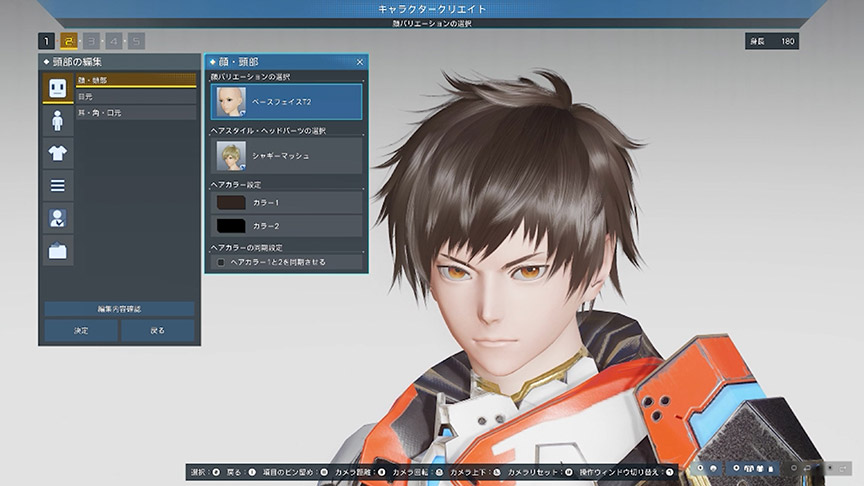
Task: Confirm with 決定 button
Action: (x=81, y=331)
